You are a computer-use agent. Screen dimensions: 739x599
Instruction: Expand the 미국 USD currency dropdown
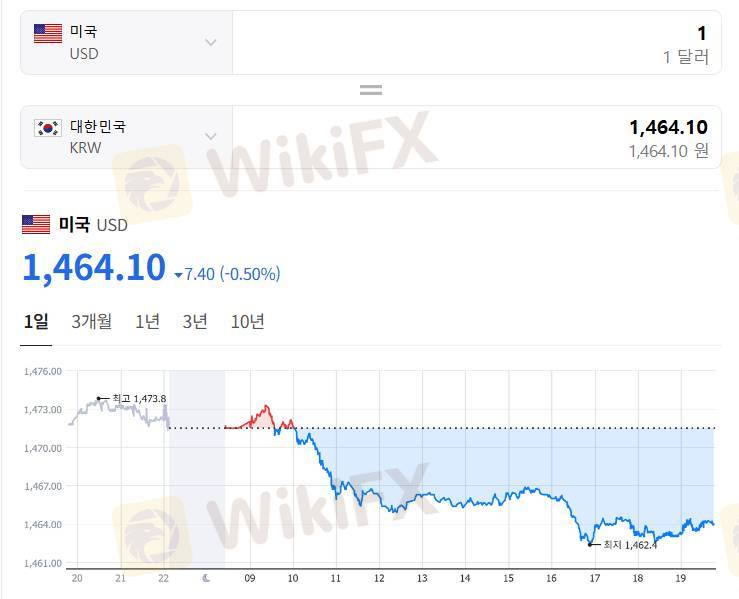click(x=211, y=42)
